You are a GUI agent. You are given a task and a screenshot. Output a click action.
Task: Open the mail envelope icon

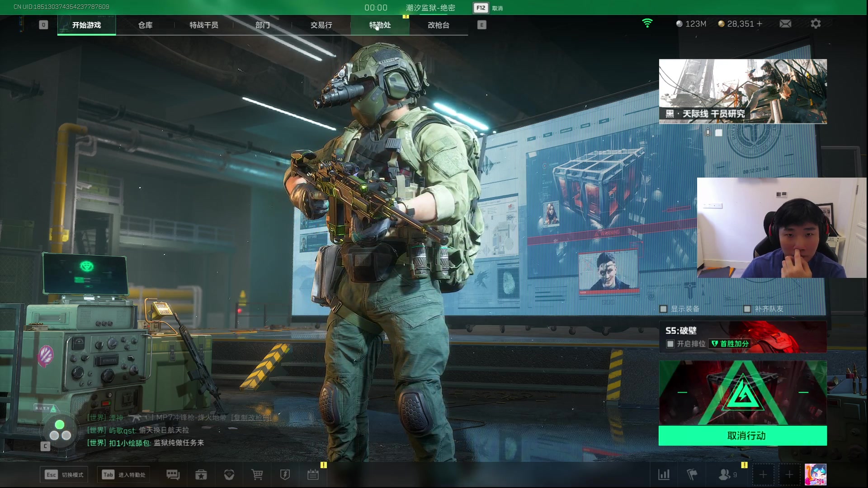[x=785, y=23]
